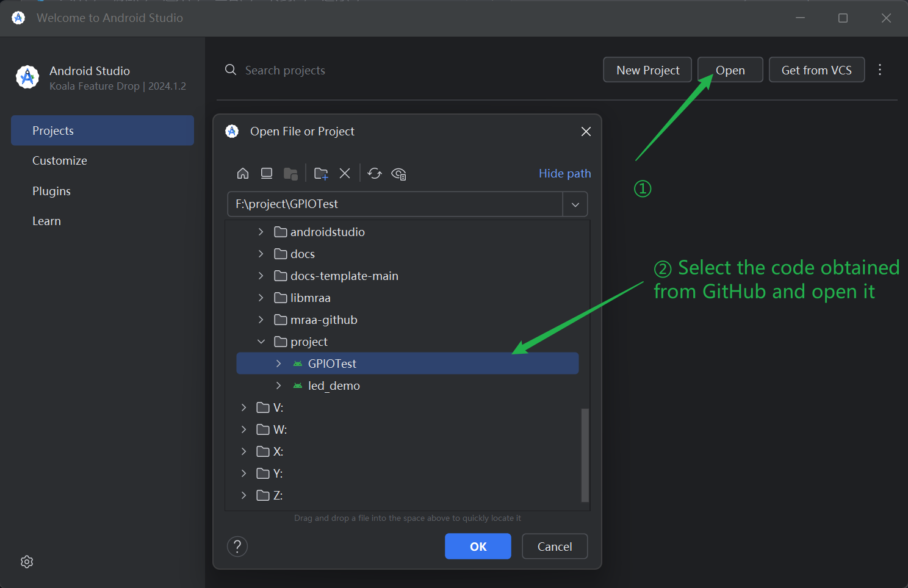Click Get from VCS button
Image resolution: width=908 pixels, height=588 pixels.
click(816, 70)
